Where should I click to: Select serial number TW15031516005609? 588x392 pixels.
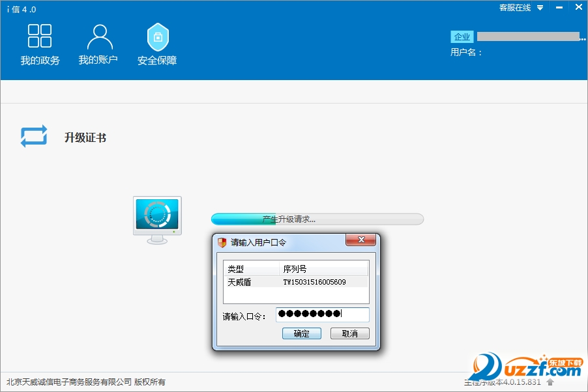(314, 282)
